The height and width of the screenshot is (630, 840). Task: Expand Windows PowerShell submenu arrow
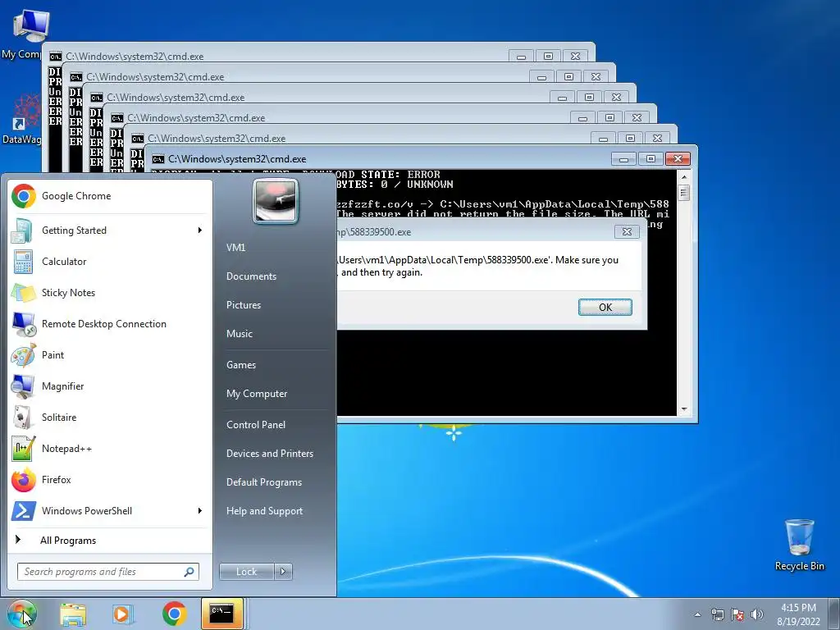coord(200,510)
